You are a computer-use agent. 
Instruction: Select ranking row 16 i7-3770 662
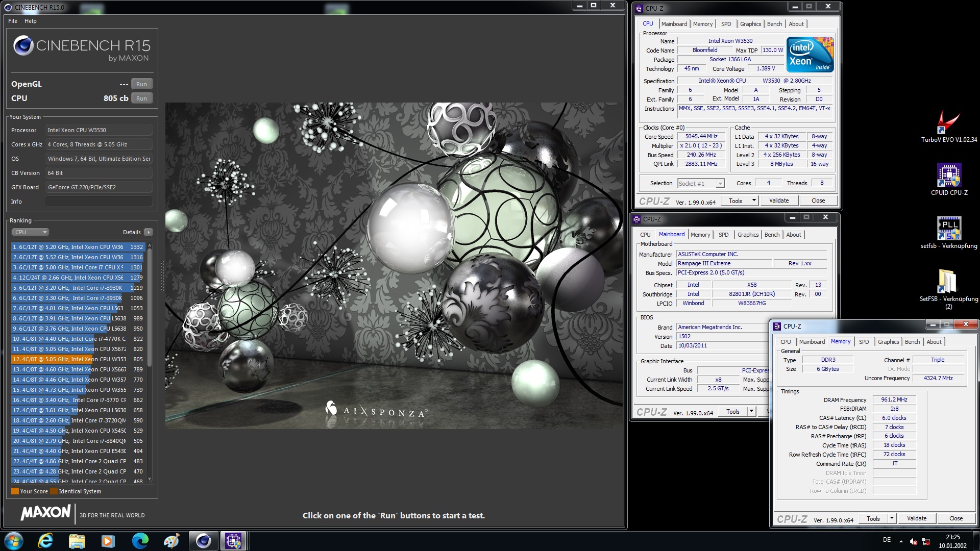click(x=79, y=400)
